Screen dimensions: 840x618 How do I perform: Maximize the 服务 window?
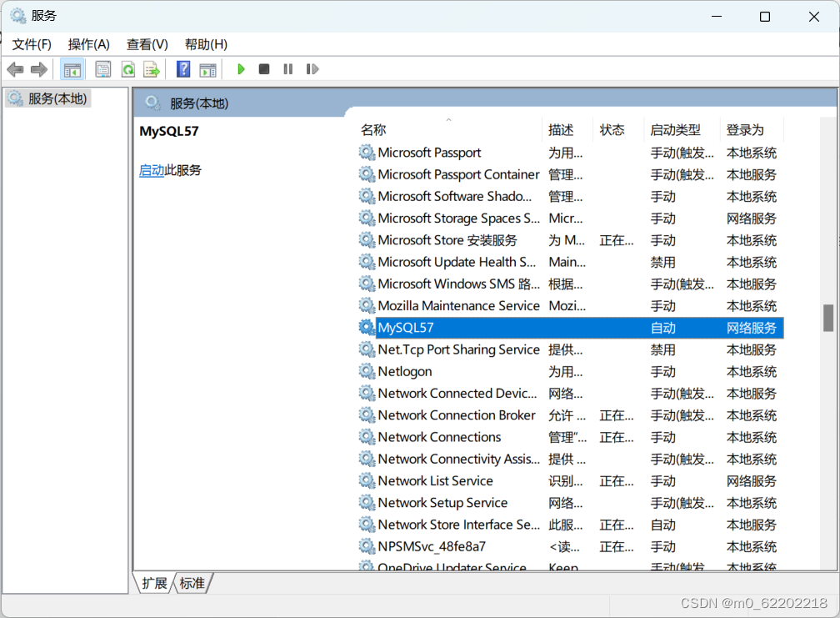coord(765,17)
